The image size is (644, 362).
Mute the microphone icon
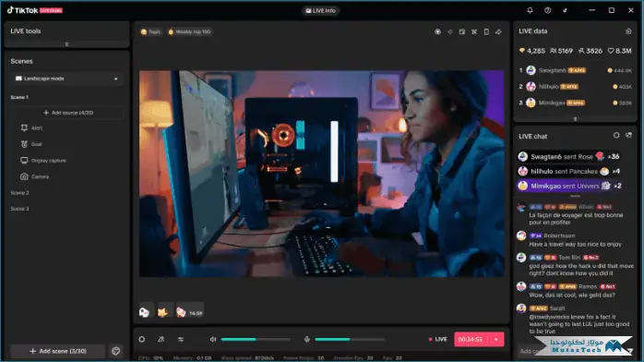[x=306, y=340]
